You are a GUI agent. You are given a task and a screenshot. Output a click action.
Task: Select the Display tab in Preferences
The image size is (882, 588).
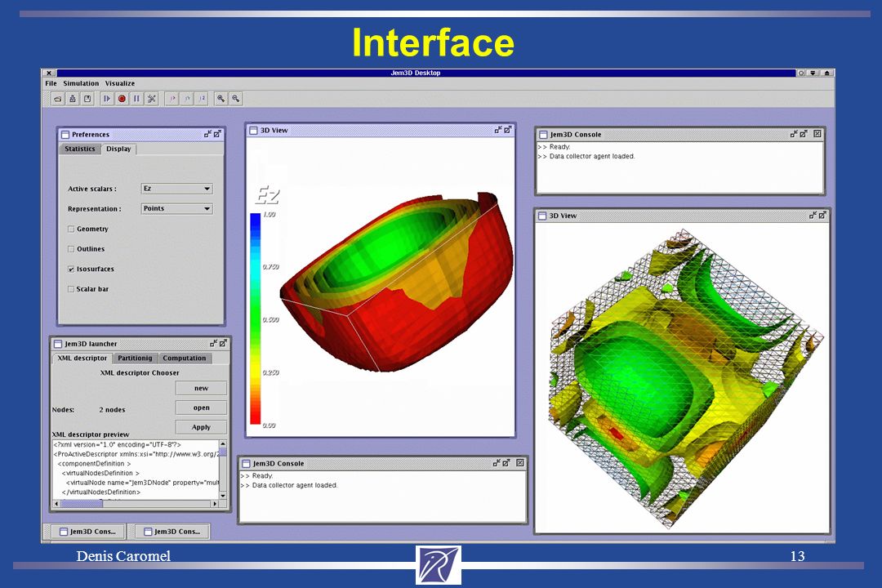[x=118, y=149]
